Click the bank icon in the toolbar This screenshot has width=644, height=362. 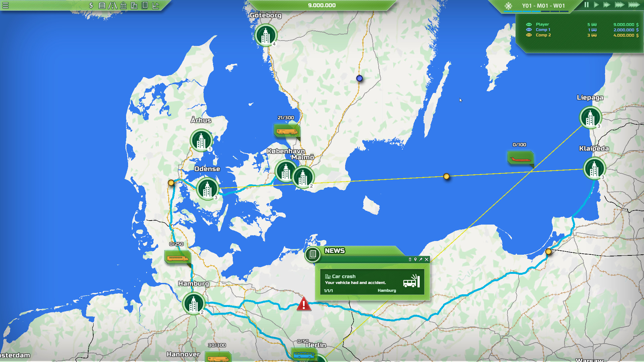pyautogui.click(x=123, y=5)
